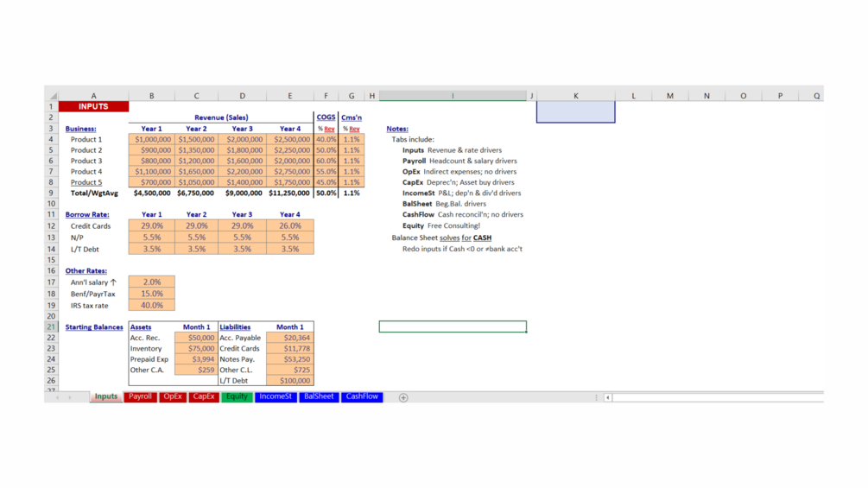Click the red INPUTS title cell
The width and height of the screenshot is (868, 488).
pyautogui.click(x=93, y=106)
